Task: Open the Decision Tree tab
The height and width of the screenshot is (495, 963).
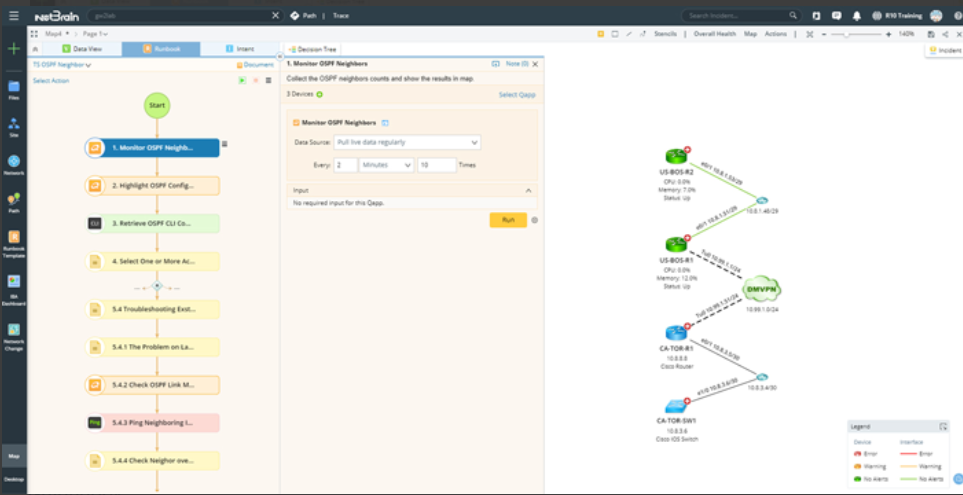Action: coord(313,49)
